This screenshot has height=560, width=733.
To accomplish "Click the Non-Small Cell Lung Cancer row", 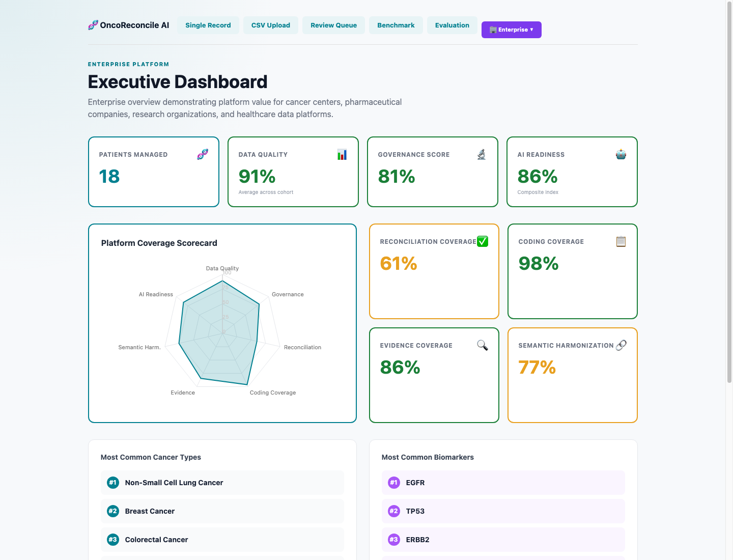I will coord(222,483).
